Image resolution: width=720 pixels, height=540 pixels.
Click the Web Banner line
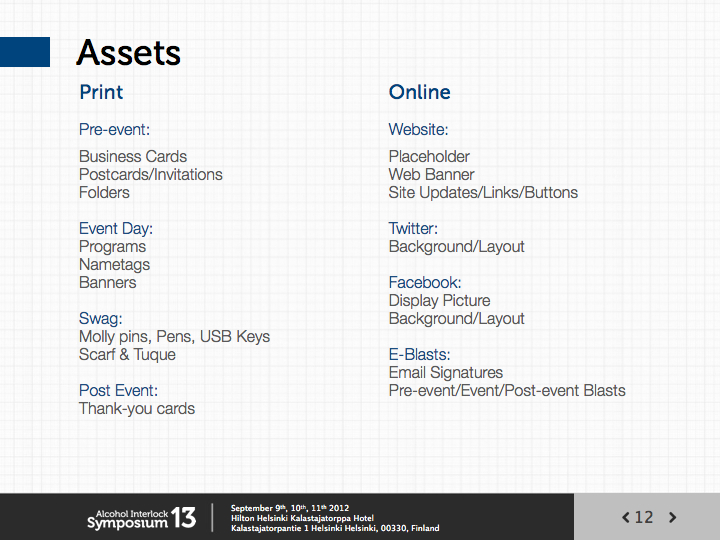(x=431, y=174)
